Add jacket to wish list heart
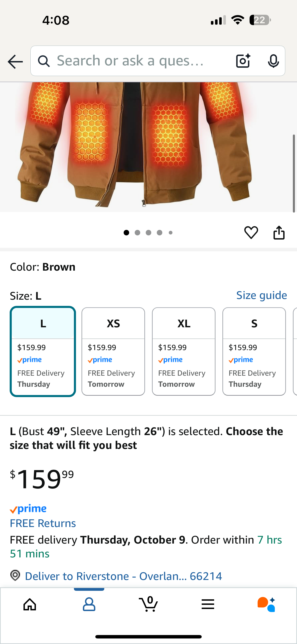 251,232
